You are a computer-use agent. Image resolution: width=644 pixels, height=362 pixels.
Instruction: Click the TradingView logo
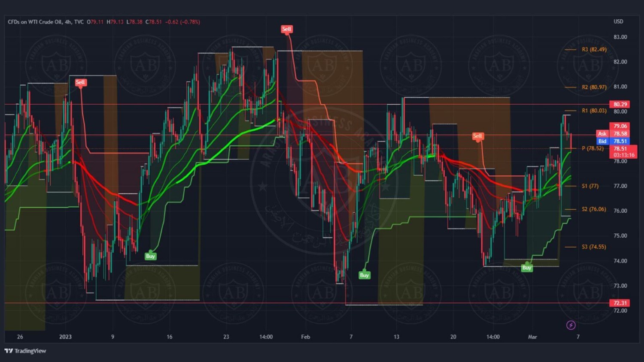(x=25, y=351)
